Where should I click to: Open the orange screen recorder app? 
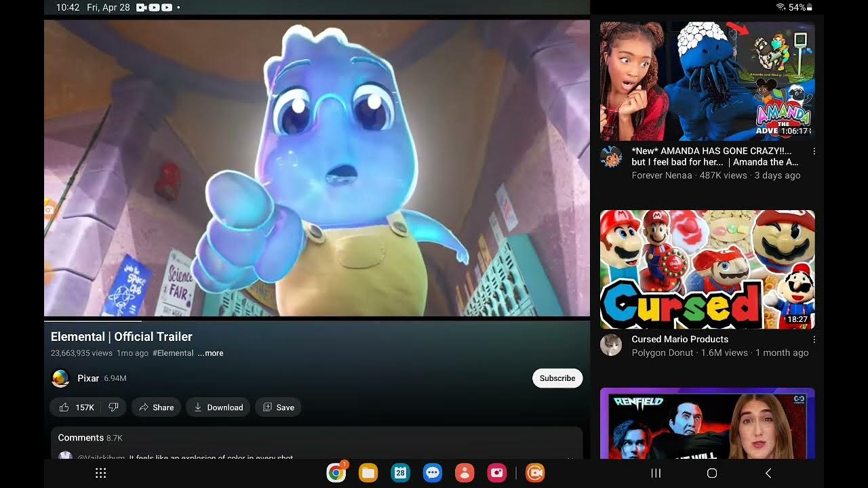[x=535, y=473]
